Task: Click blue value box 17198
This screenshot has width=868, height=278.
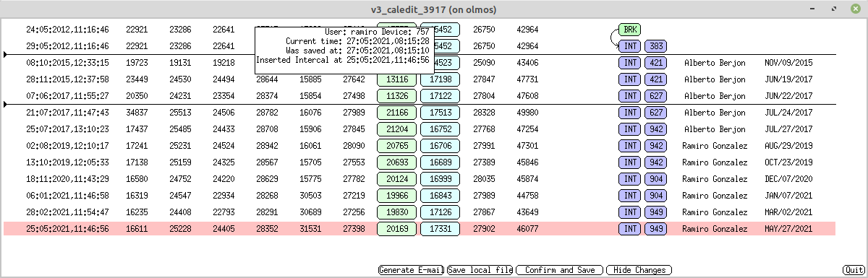Action: click(x=441, y=79)
